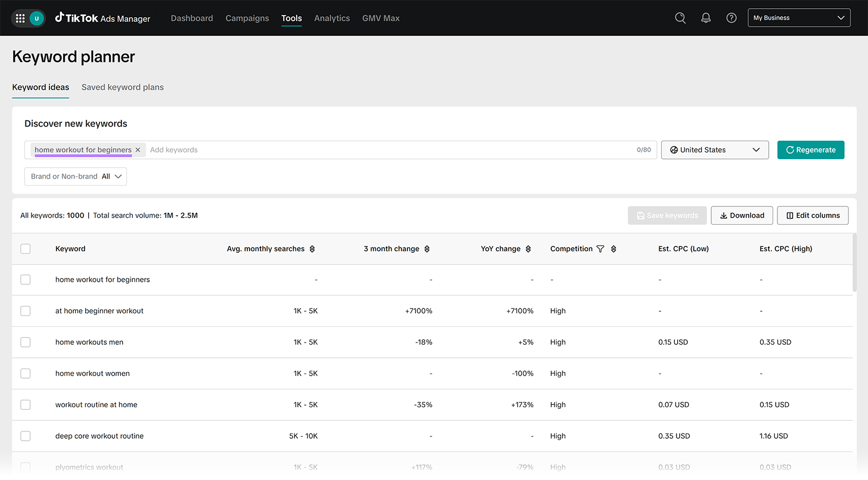Switch to Keyword ideas tab
868x480 pixels.
pos(41,87)
